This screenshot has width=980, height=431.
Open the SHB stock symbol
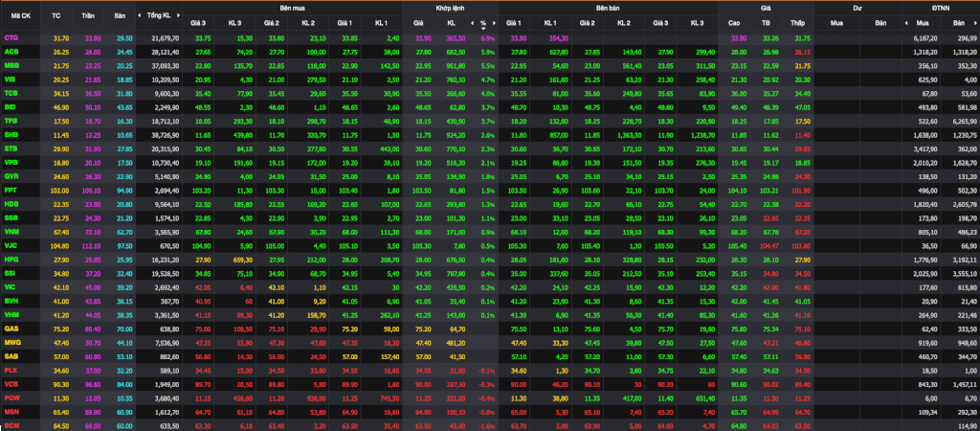pos(10,134)
